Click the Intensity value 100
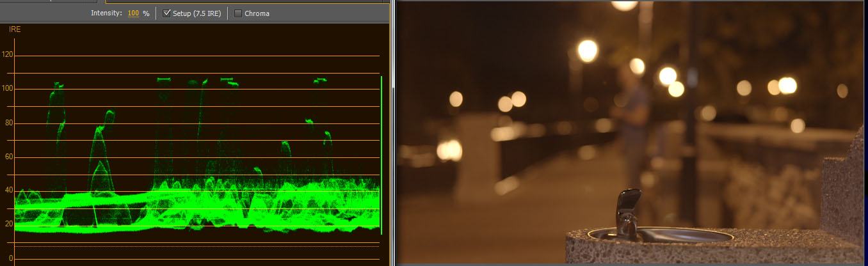The width and height of the screenshot is (868, 266). (x=133, y=13)
